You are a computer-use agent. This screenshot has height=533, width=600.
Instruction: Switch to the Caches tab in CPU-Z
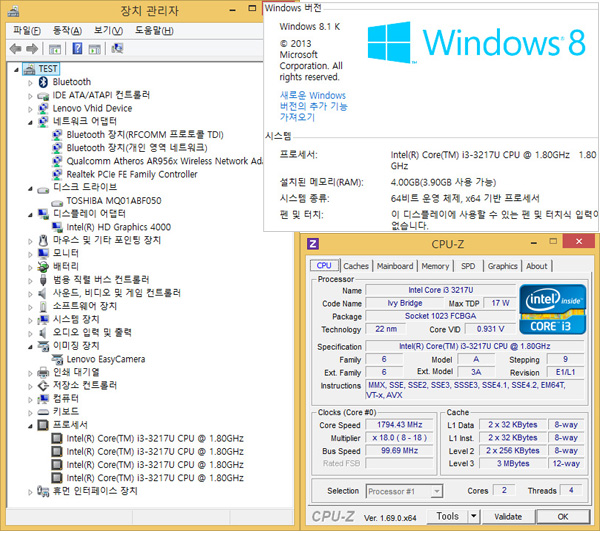point(356,266)
